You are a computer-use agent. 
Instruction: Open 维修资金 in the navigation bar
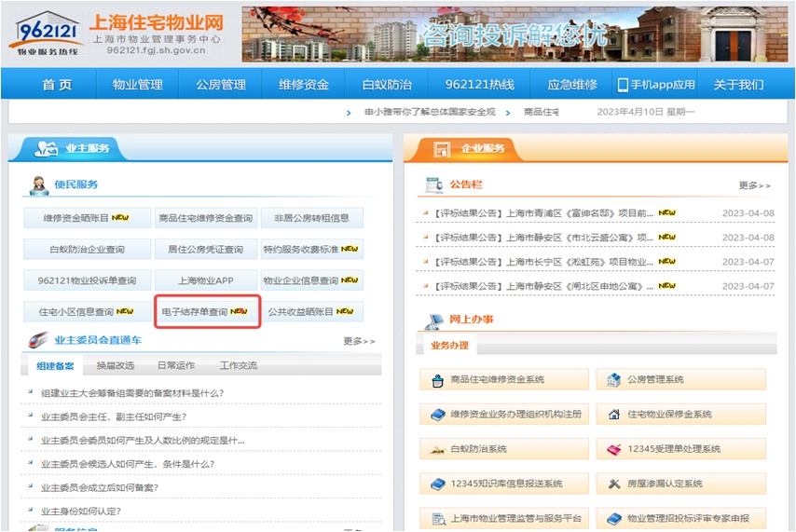(x=304, y=85)
